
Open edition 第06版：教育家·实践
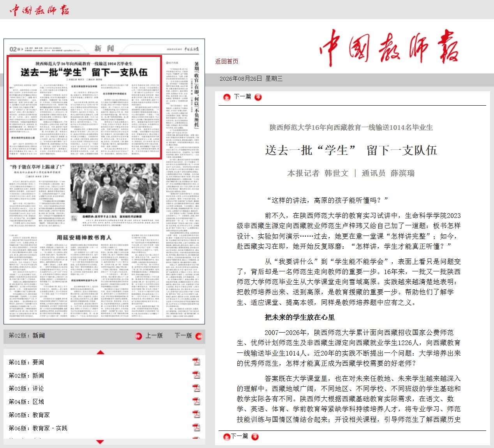pyautogui.click(x=38, y=428)
